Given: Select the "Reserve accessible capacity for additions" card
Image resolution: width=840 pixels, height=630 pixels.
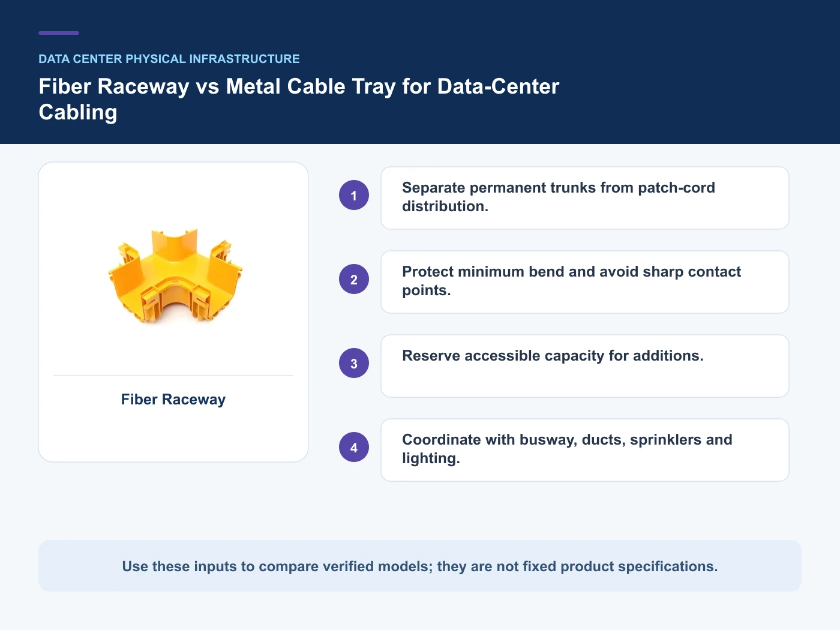Looking at the screenshot, I should 585,366.
